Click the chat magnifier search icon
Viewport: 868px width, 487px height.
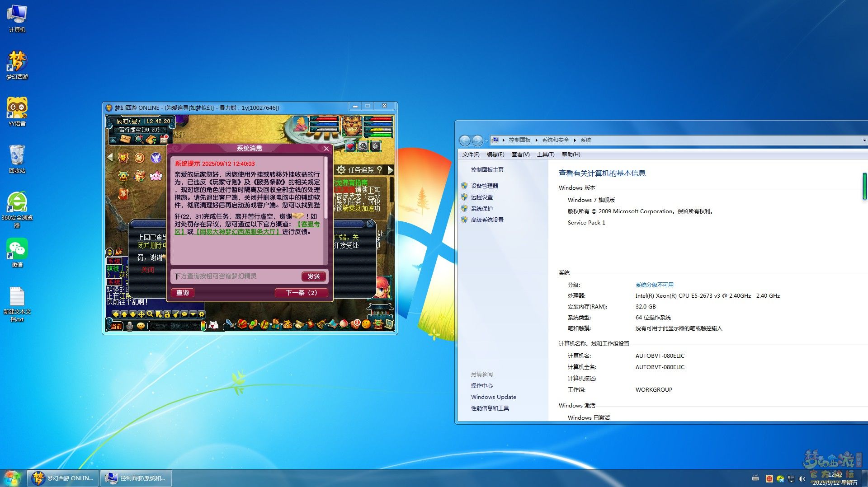pos(150,314)
